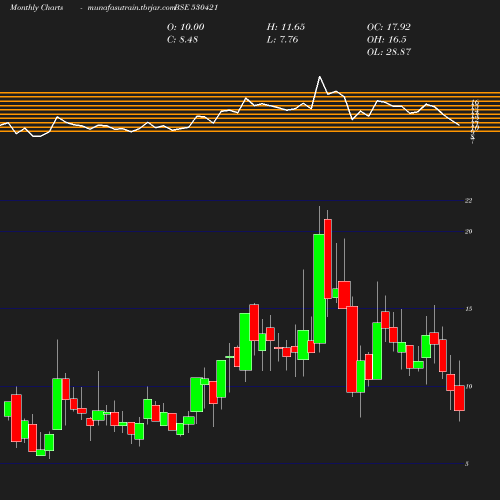Click the "OH: 16.5" value

(387, 40)
